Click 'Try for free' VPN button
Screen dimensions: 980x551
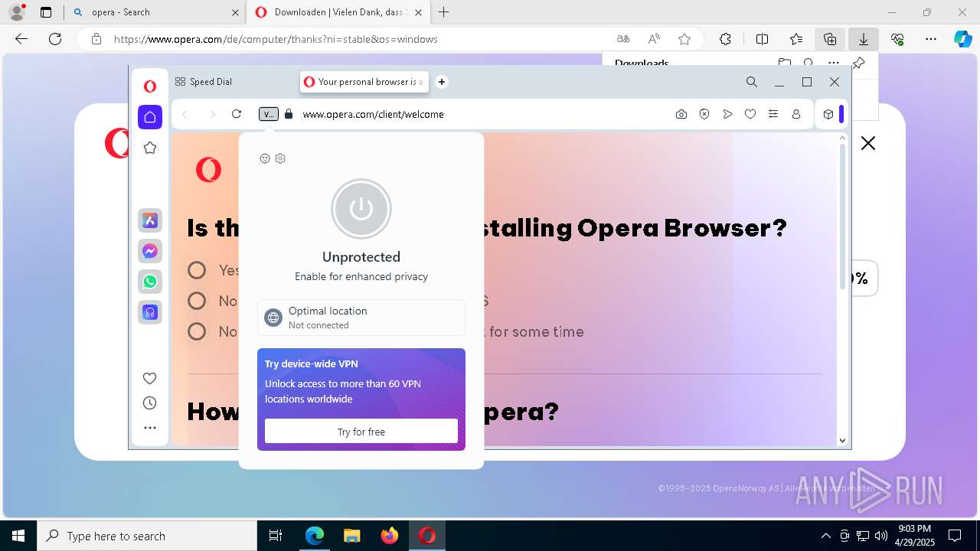(361, 432)
